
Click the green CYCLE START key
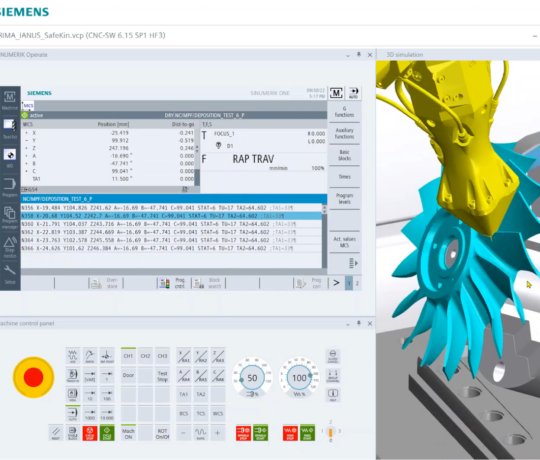click(x=107, y=433)
